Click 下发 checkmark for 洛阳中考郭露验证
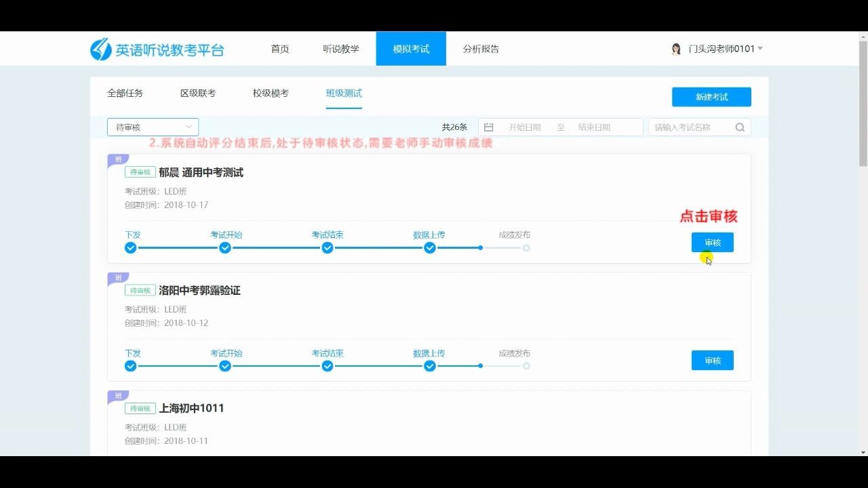 click(x=131, y=366)
